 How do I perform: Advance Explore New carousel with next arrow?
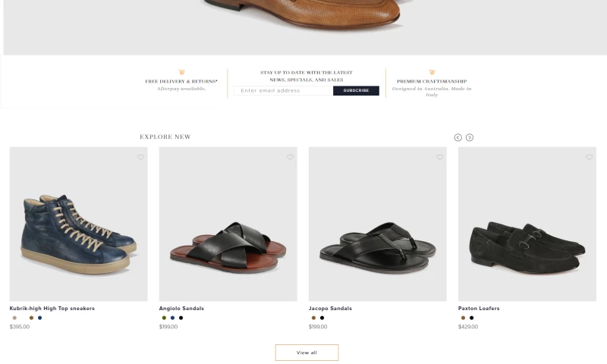coord(470,137)
